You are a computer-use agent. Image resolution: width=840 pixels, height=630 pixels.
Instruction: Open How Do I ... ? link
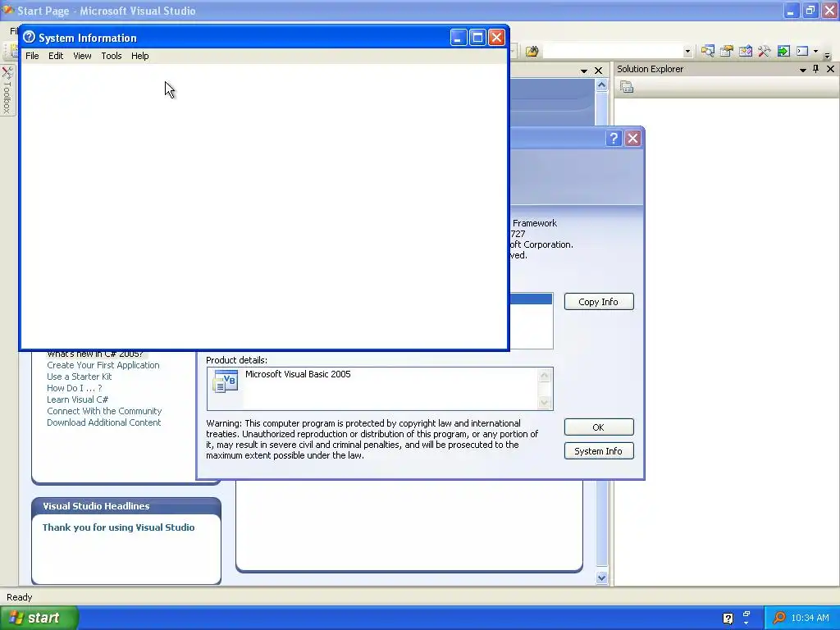(x=74, y=388)
